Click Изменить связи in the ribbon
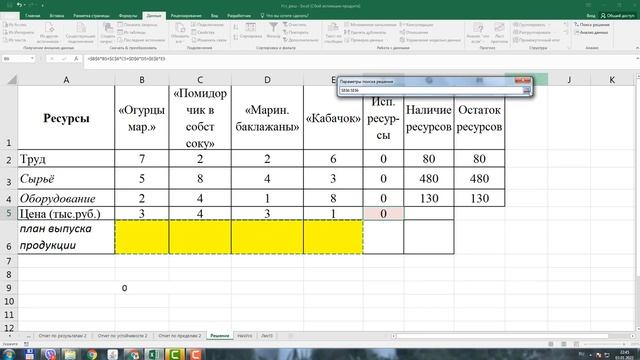Image resolution: width=640 pixels, height=360 pixels. [x=209, y=40]
